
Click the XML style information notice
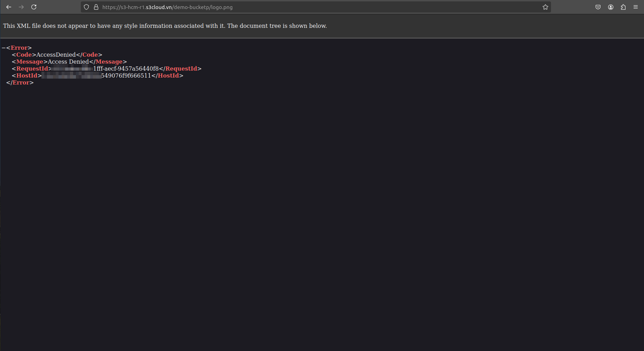pyautogui.click(x=165, y=26)
